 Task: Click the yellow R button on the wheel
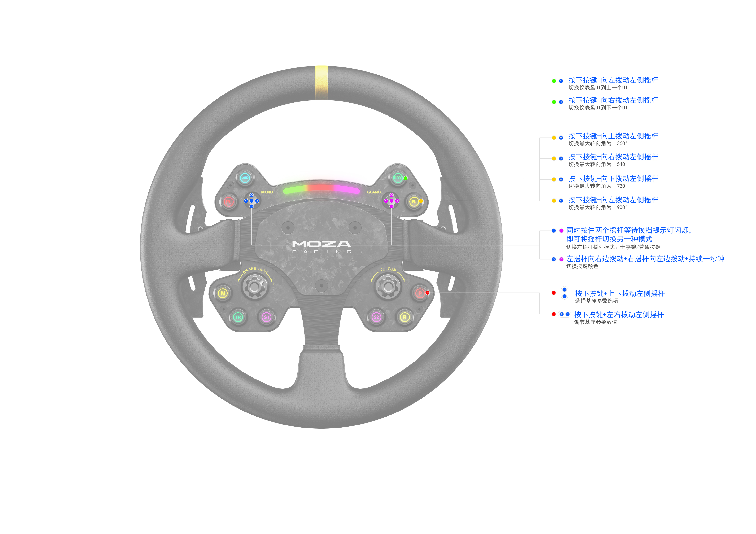405,317
